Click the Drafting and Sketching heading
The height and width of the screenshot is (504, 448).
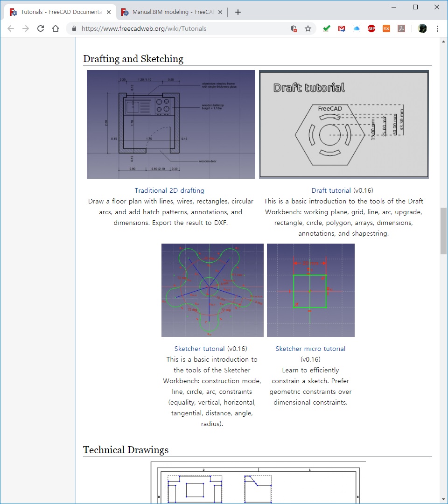click(133, 59)
